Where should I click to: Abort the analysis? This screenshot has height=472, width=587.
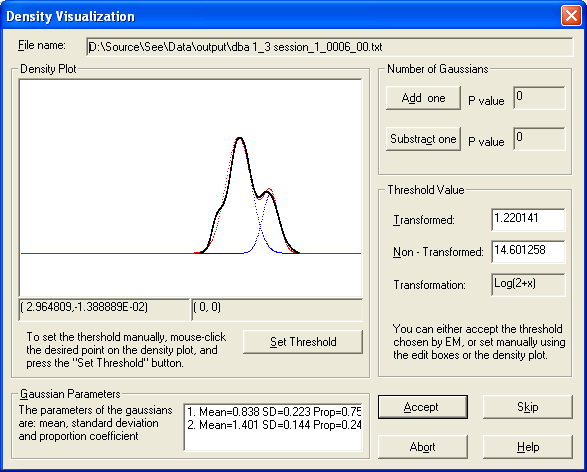pos(423,447)
